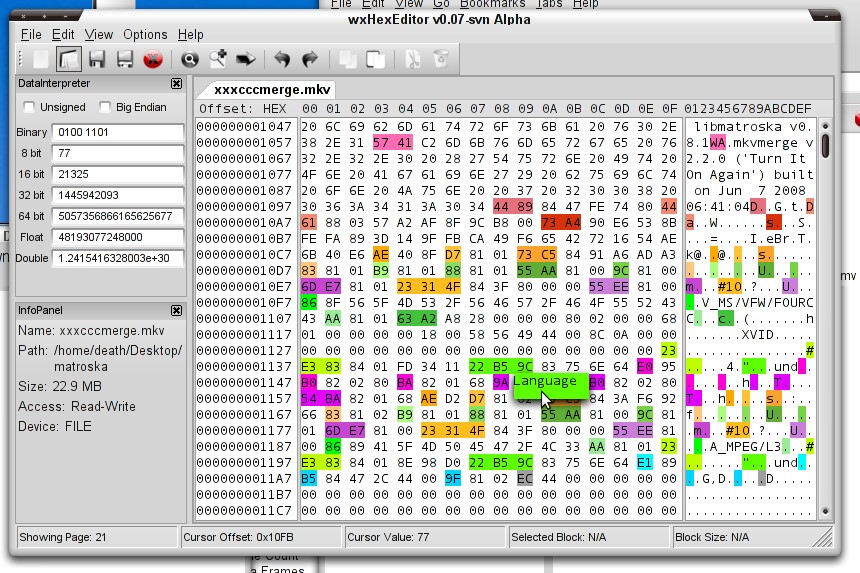Toggle the Big Endian checkbox
860x573 pixels.
pyautogui.click(x=105, y=107)
